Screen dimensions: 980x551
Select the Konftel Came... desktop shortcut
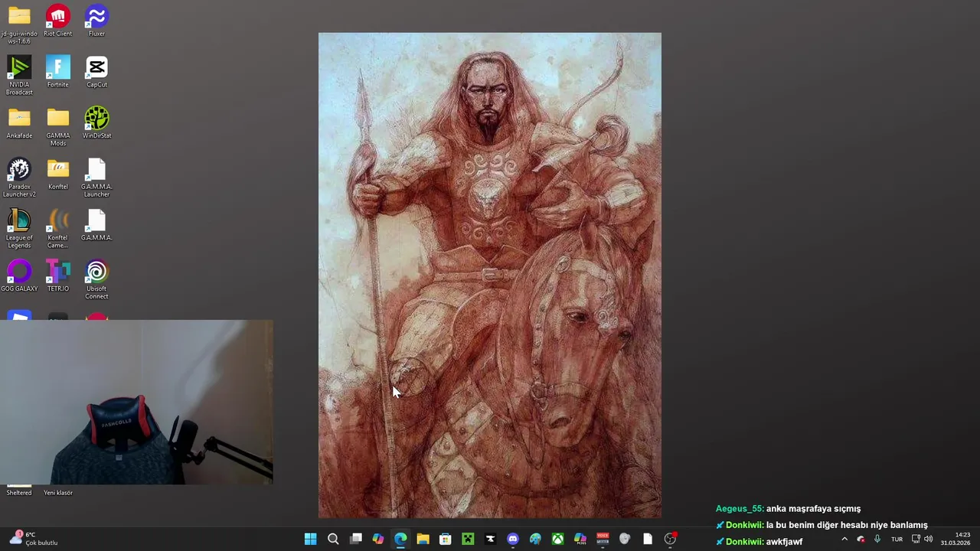pyautogui.click(x=57, y=229)
